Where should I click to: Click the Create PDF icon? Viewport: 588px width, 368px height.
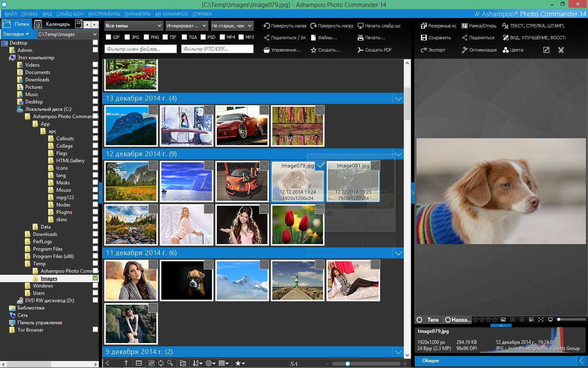361,50
